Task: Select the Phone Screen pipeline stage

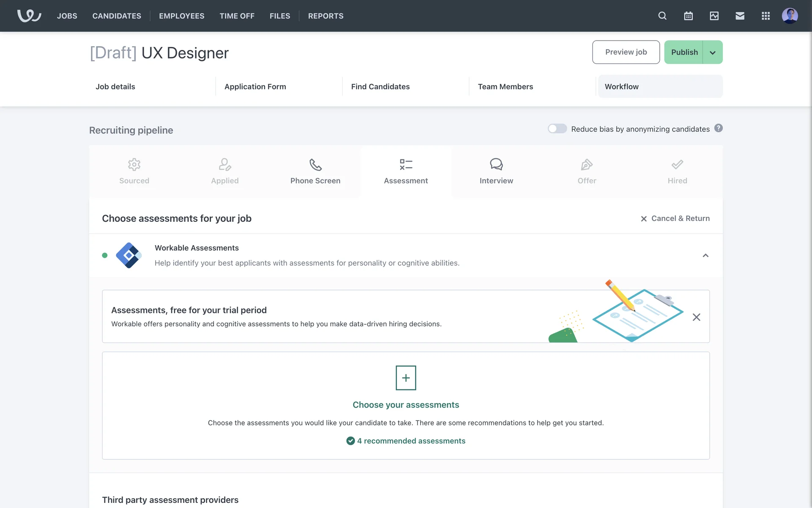Action: [315, 171]
